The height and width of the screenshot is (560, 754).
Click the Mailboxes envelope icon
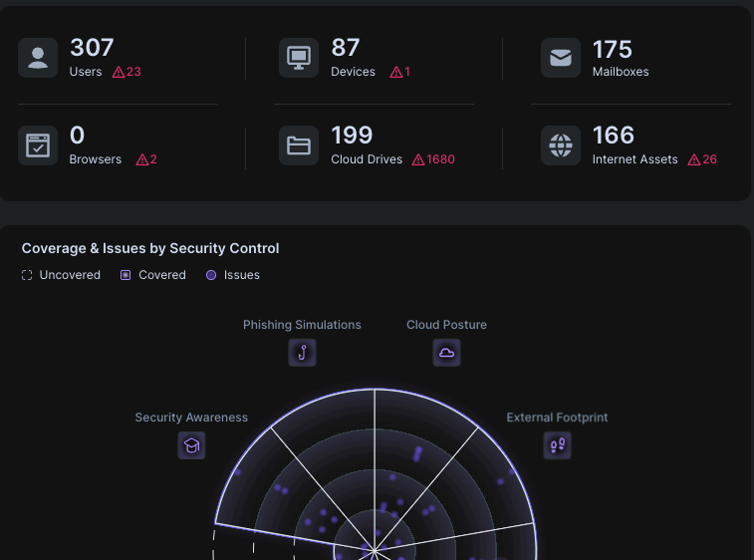560,58
